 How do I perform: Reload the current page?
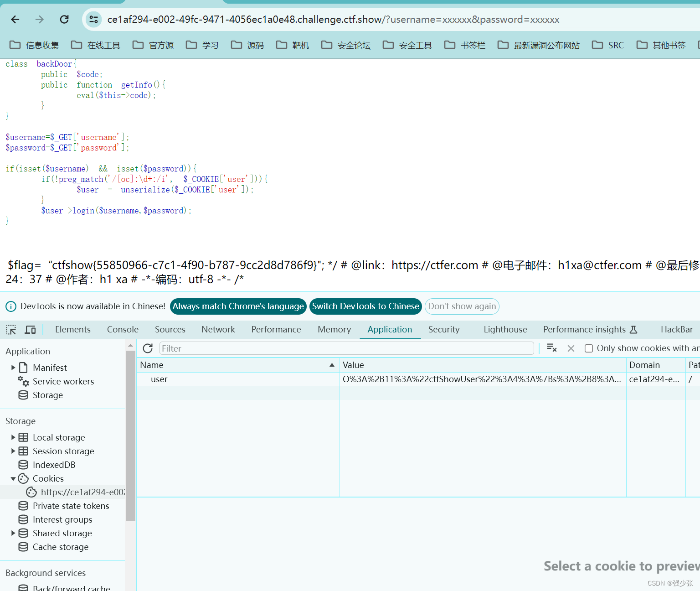click(64, 19)
